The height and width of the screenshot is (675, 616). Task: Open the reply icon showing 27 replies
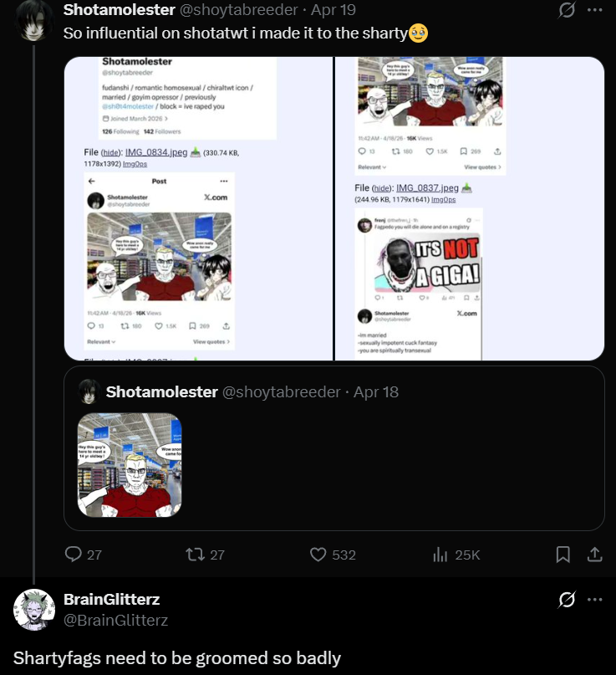click(74, 554)
